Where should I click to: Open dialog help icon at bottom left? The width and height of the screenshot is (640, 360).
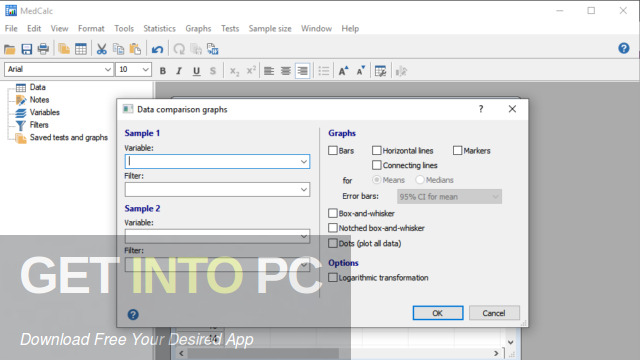[133, 315]
